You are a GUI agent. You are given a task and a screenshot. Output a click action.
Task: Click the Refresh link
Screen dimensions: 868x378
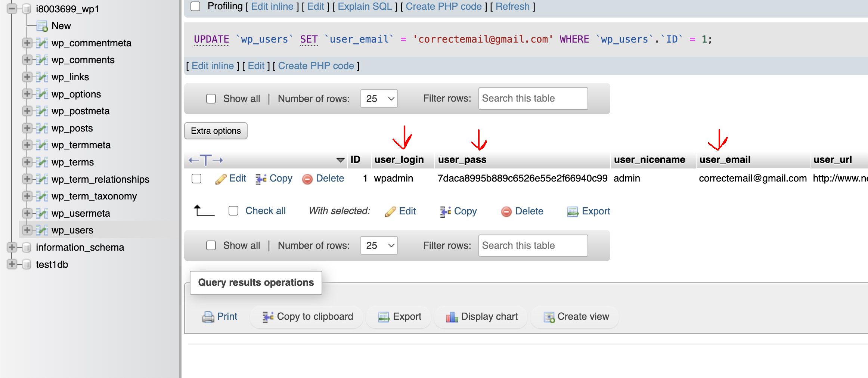pos(512,6)
